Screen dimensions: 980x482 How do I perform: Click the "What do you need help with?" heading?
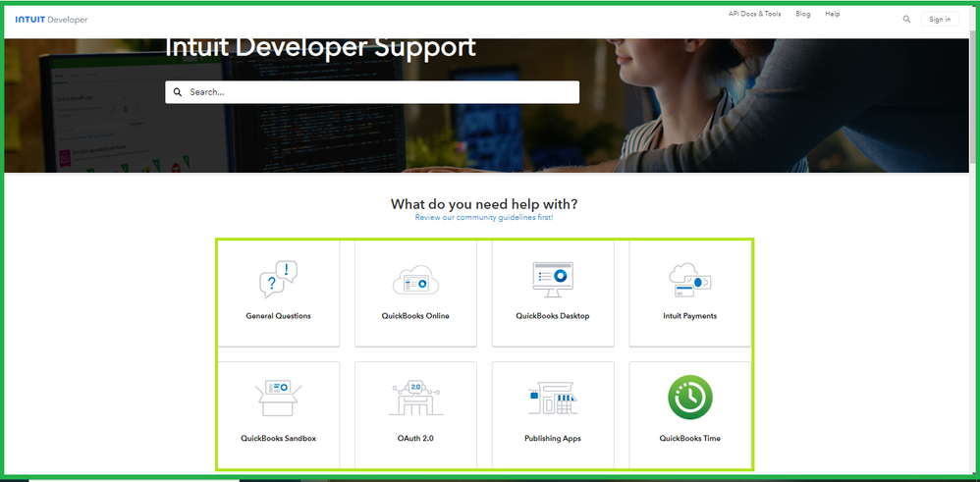coord(484,204)
